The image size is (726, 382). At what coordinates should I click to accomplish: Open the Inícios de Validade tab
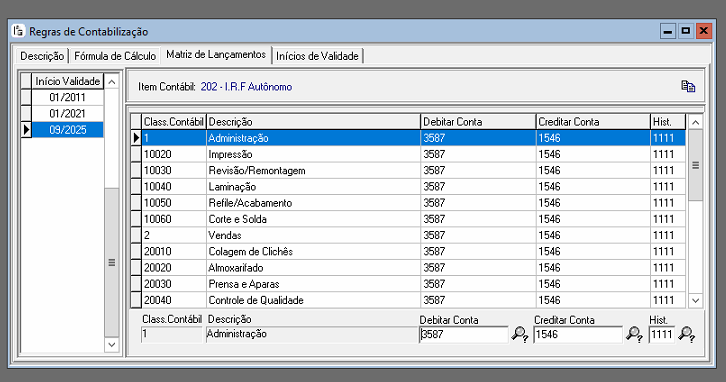(x=317, y=56)
